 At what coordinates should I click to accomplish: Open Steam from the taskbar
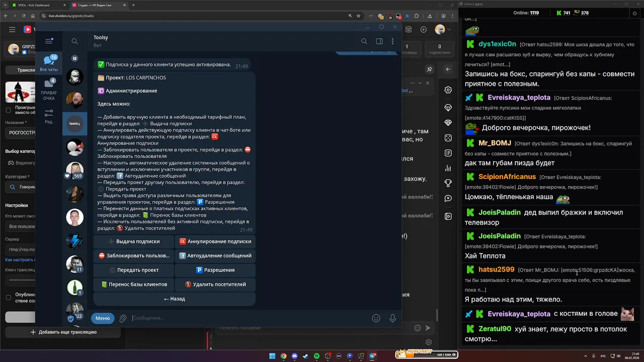pyautogui.click(x=305, y=356)
